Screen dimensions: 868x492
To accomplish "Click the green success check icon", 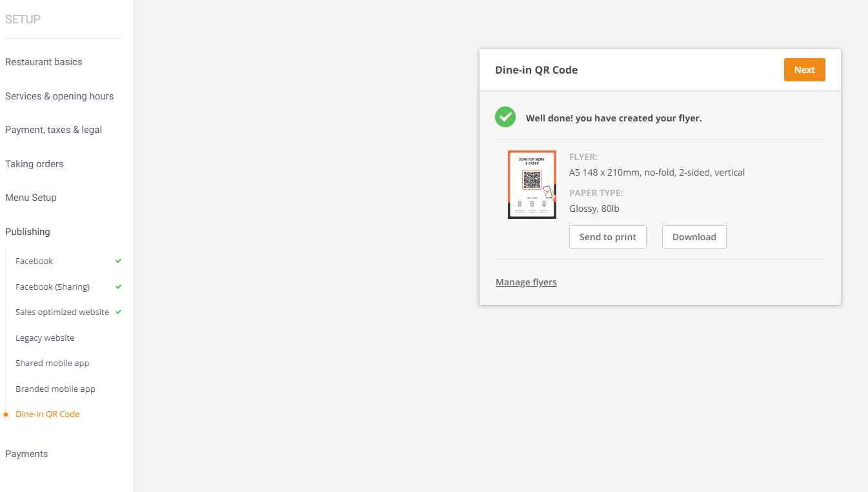I will pyautogui.click(x=505, y=117).
